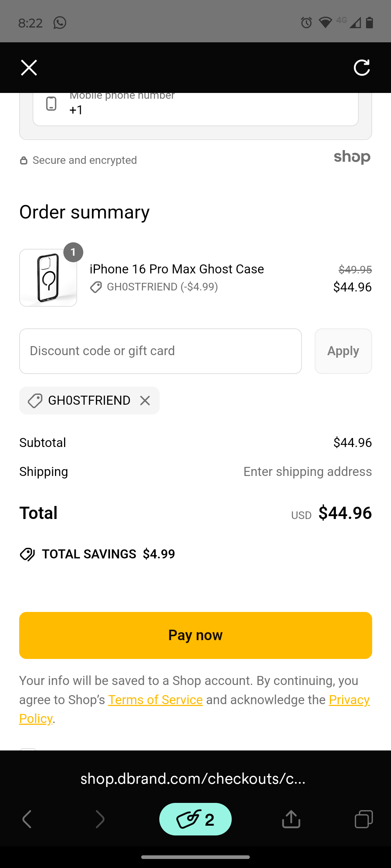Viewport: 391px width, 868px height.
Task: Tap the Shop rewards badge showing 2
Action: (x=195, y=819)
